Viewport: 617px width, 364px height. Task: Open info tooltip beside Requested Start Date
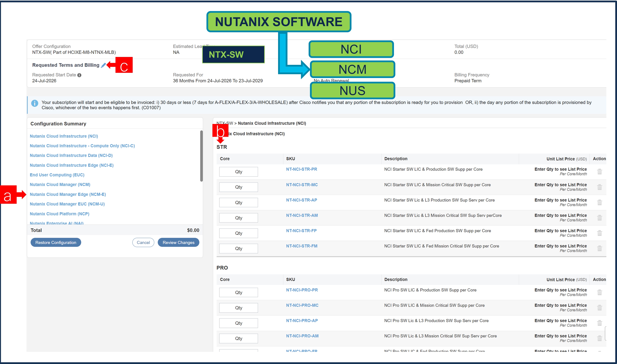[x=79, y=75]
